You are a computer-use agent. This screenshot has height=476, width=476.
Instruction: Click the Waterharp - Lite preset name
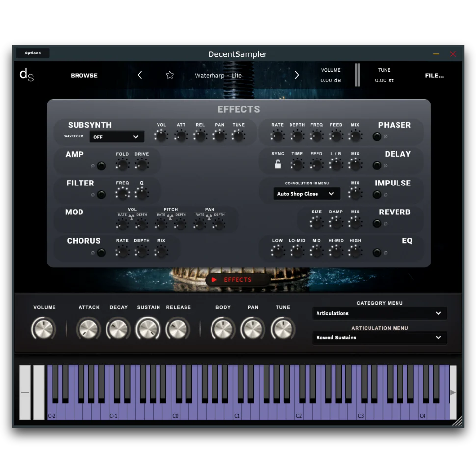click(218, 76)
